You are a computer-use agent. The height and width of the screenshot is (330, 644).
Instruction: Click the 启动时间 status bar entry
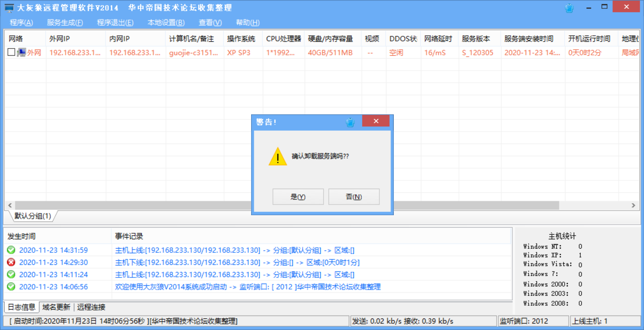pos(177,321)
